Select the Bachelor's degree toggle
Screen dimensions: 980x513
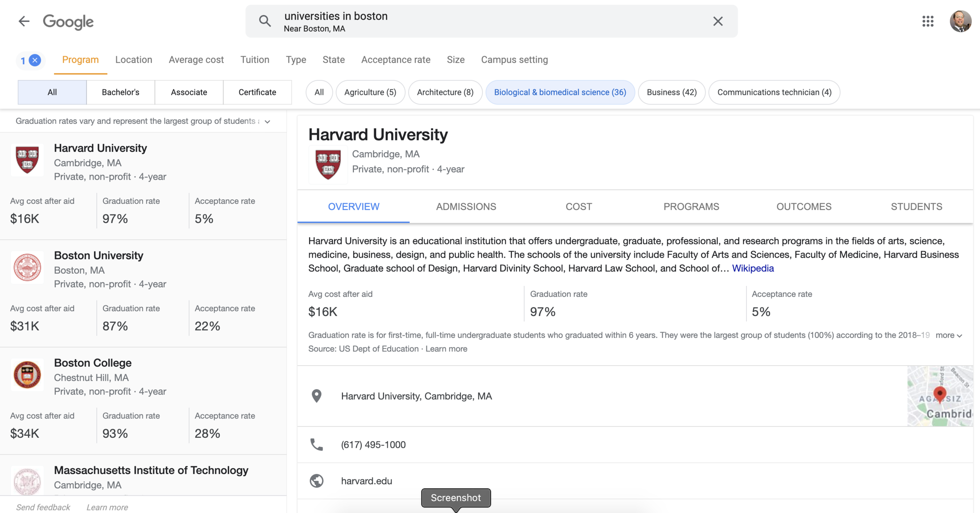point(120,92)
